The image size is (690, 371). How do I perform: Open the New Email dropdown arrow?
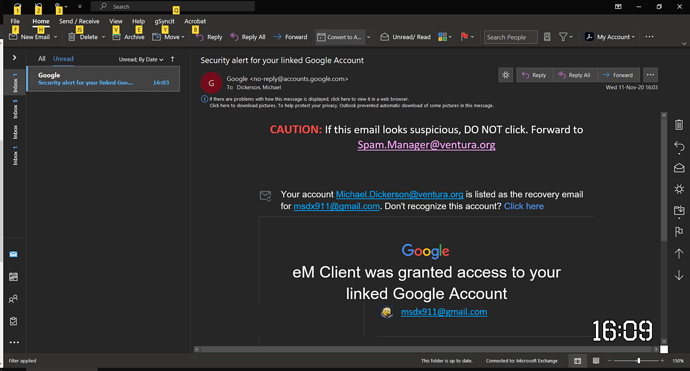click(x=55, y=37)
